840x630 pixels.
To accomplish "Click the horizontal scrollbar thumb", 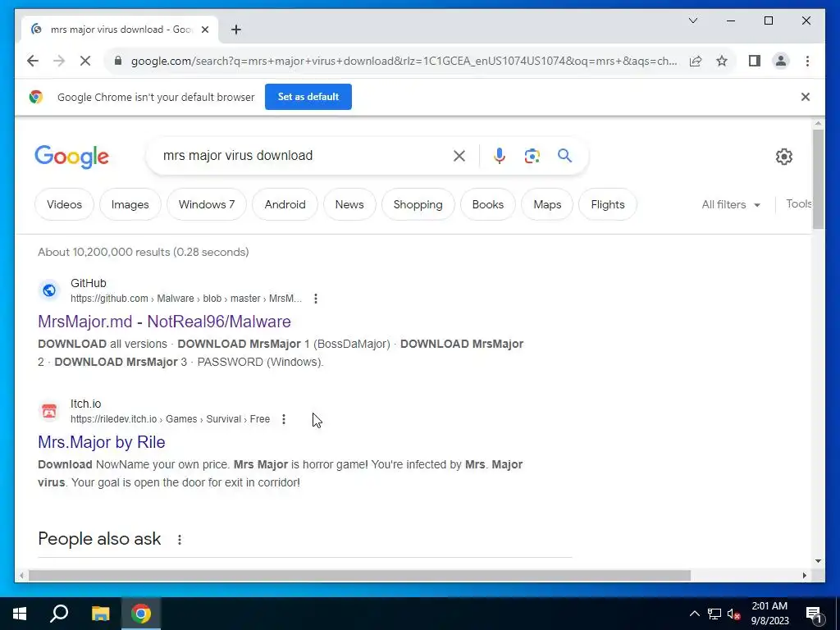I will tap(359, 576).
